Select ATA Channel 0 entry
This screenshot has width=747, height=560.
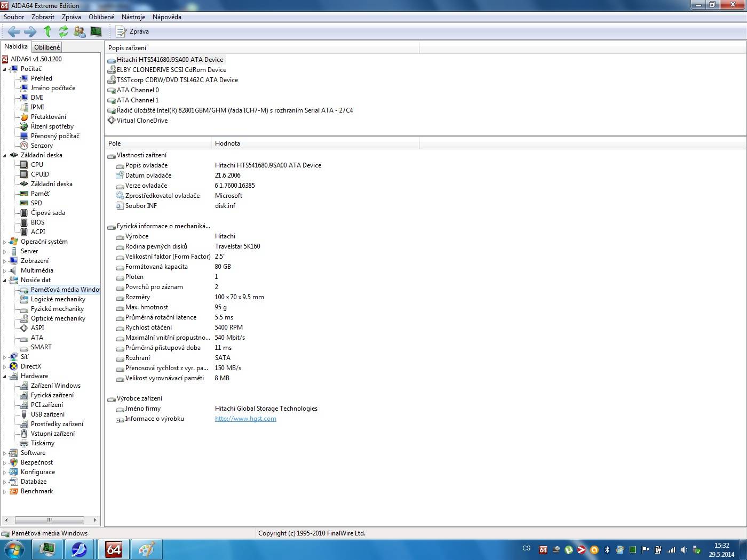click(138, 90)
